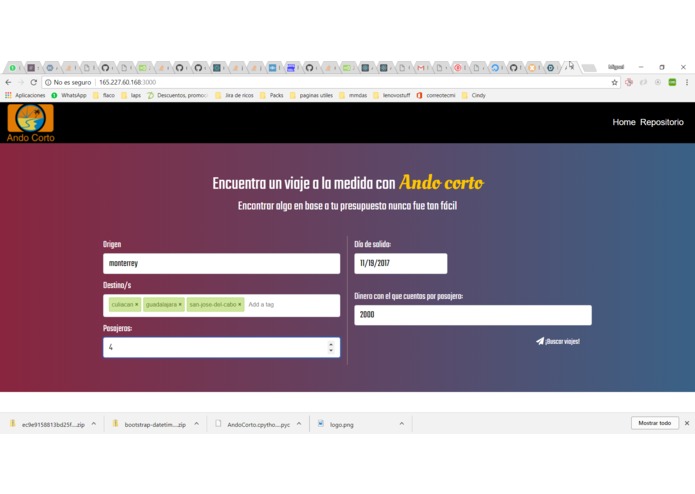Viewport: 695px width, 494px height.
Task: Expand options for ec9e9158813bd25f zip download
Action: 94,424
